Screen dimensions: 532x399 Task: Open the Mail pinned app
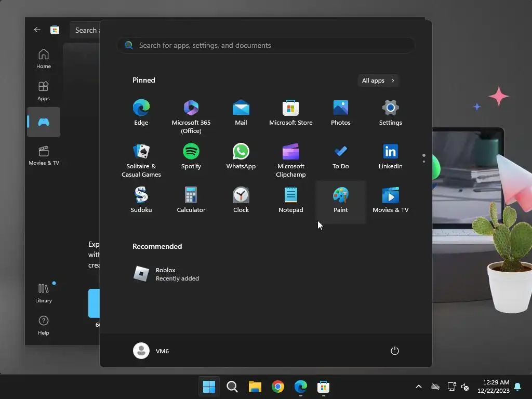(241, 113)
